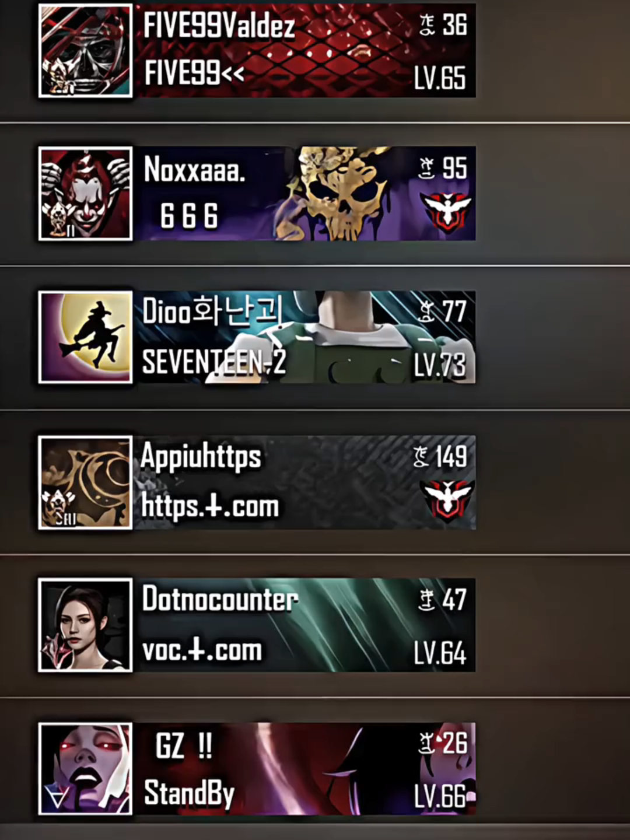Open FIVE99Valdez player name
630x840 pixels.
(219, 26)
